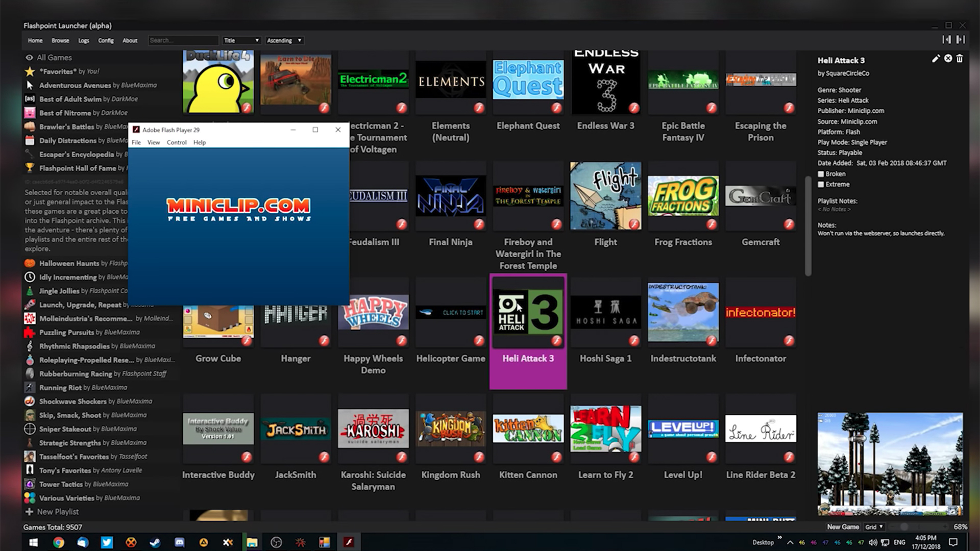Open Jingle Jollies tree playlist
The width and height of the screenshot is (980, 551).
pyautogui.click(x=30, y=291)
